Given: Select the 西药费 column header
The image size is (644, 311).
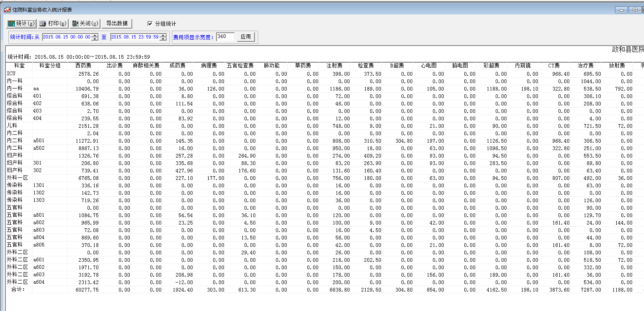Looking at the screenshot, I should coord(83,66).
